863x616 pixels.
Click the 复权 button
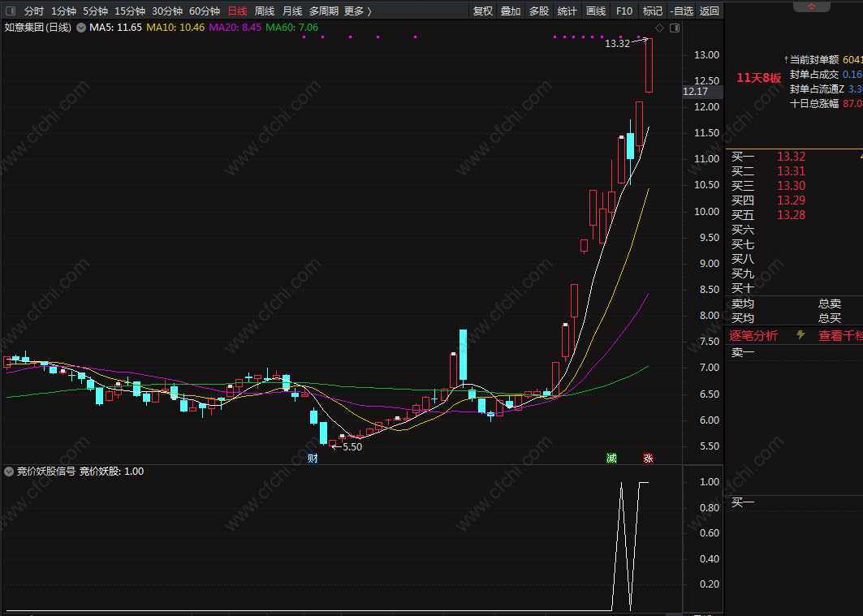(483, 11)
